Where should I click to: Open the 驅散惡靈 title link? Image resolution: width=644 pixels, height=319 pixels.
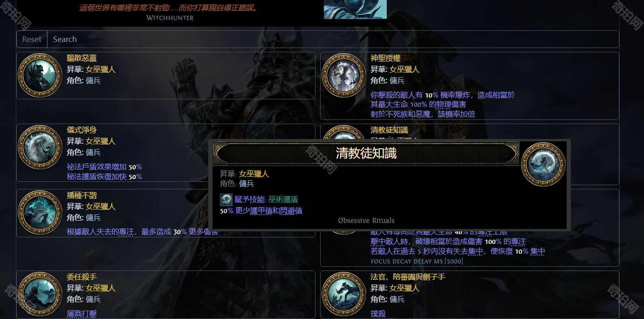point(82,58)
